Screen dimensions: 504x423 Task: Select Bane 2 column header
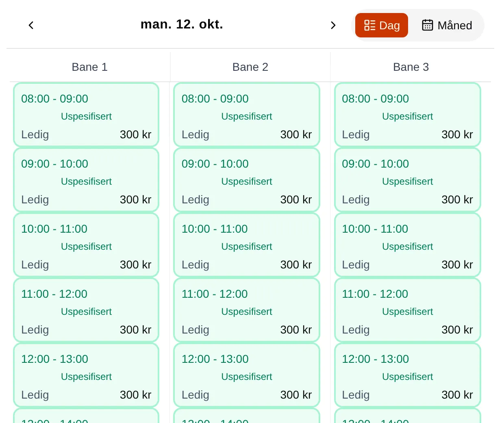pos(250,67)
